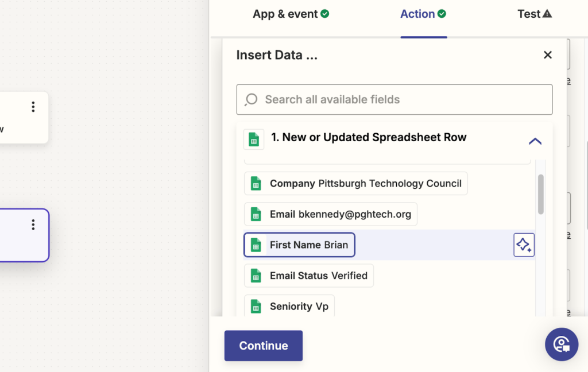
Task: Click the help chat bubble icon
Action: tap(561, 344)
